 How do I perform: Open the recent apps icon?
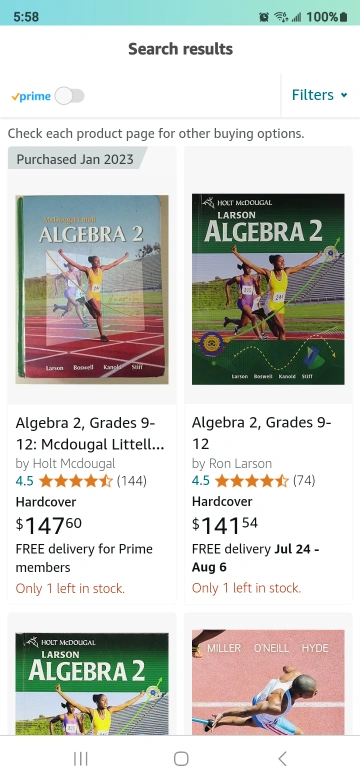pyautogui.click(x=81, y=759)
